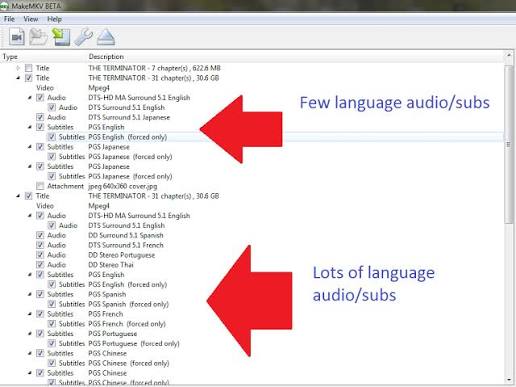Uncheck the PGS Portuguese (forced only) checkbox
The height and width of the screenshot is (387, 516).
point(52,343)
